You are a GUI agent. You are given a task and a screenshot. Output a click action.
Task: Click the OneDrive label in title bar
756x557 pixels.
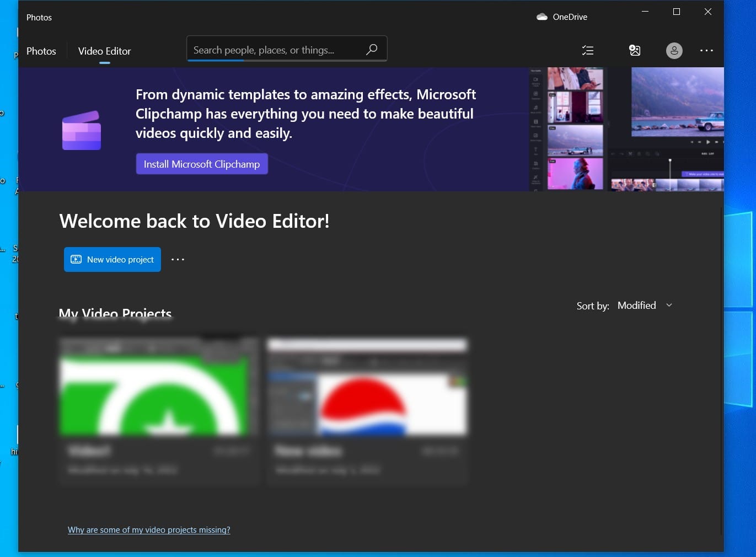coord(570,17)
